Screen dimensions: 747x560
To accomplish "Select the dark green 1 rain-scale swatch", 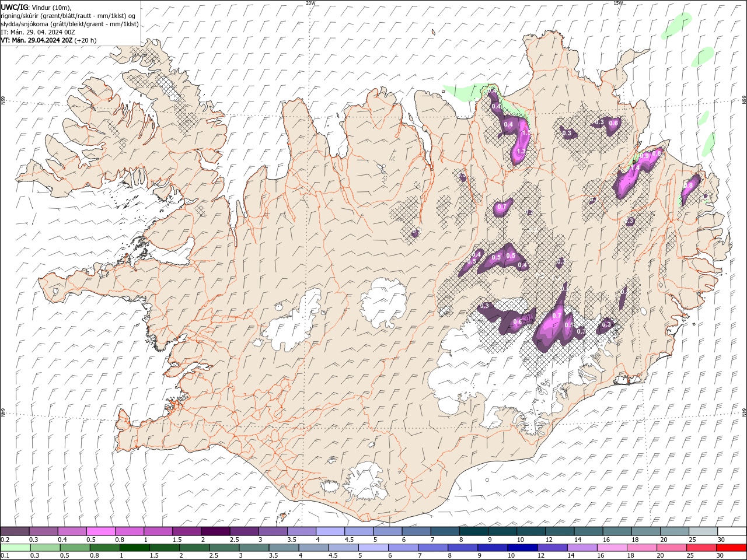I will [134, 548].
